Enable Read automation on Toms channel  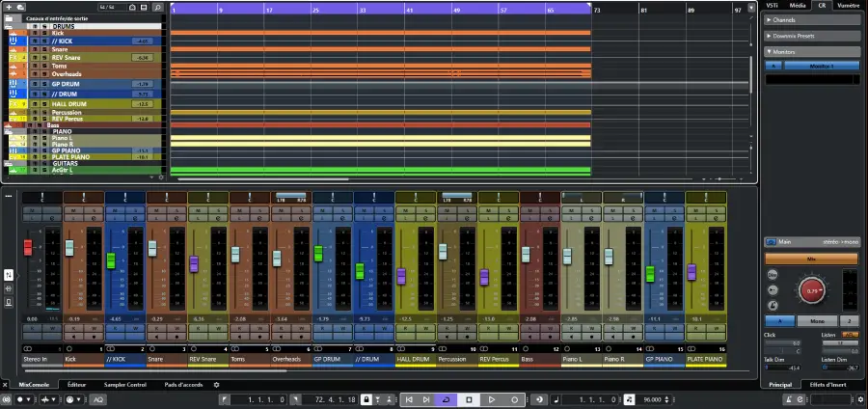click(x=239, y=328)
